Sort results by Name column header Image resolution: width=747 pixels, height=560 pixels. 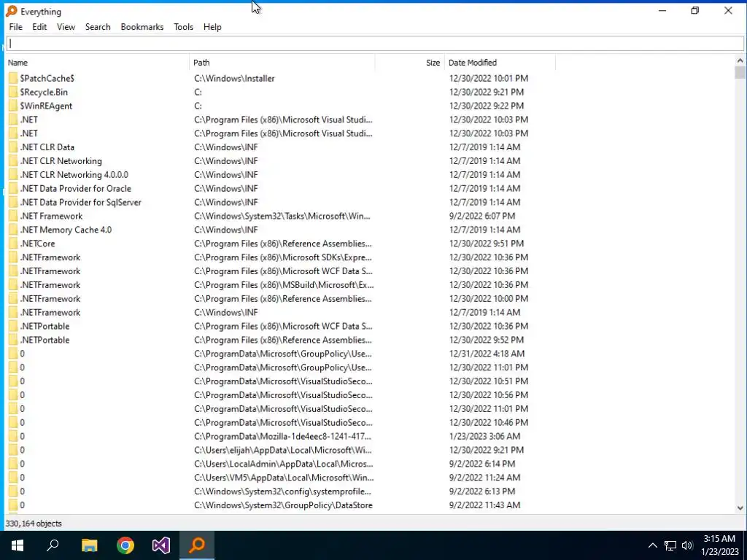pyautogui.click(x=98, y=63)
